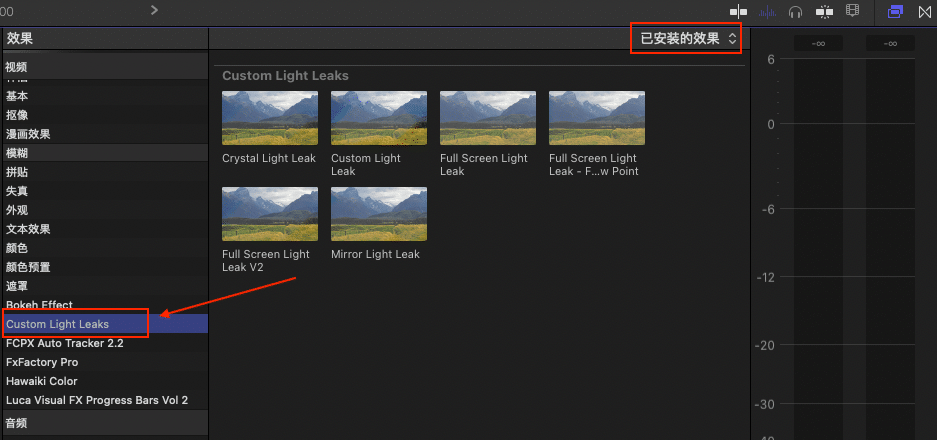Open the filmstrip clip appearance icon

[853, 11]
